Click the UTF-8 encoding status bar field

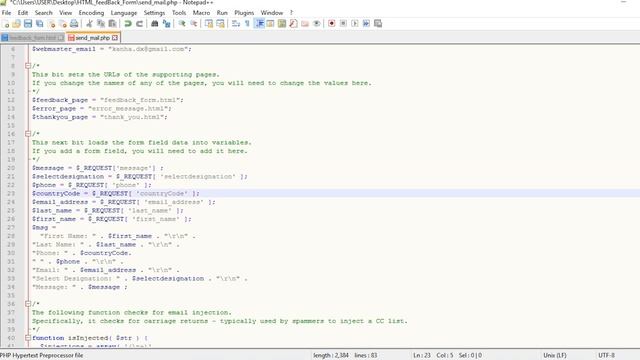(x=607, y=356)
